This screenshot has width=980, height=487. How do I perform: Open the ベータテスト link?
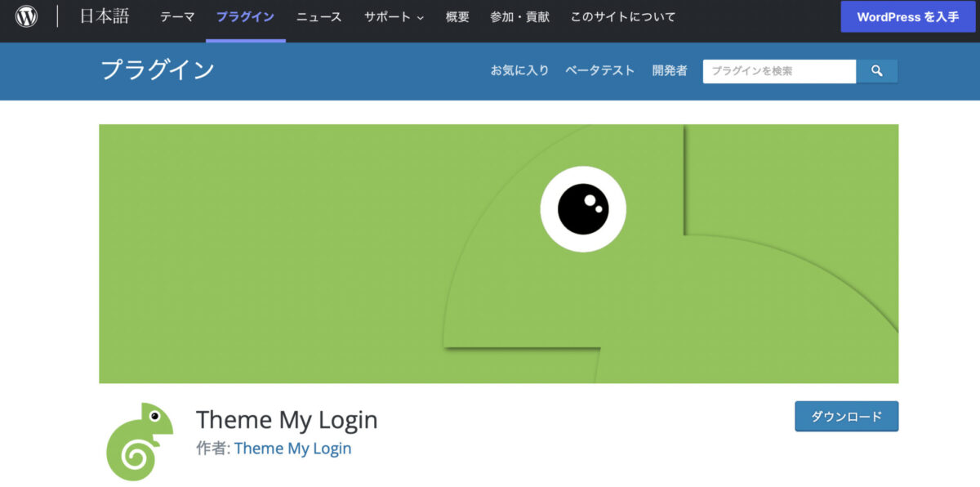click(599, 71)
